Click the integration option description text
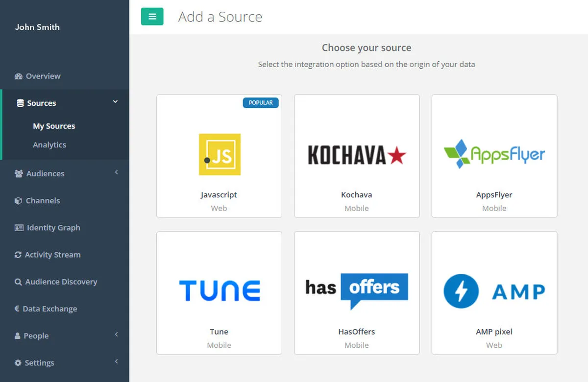The width and height of the screenshot is (588, 382). (x=367, y=64)
